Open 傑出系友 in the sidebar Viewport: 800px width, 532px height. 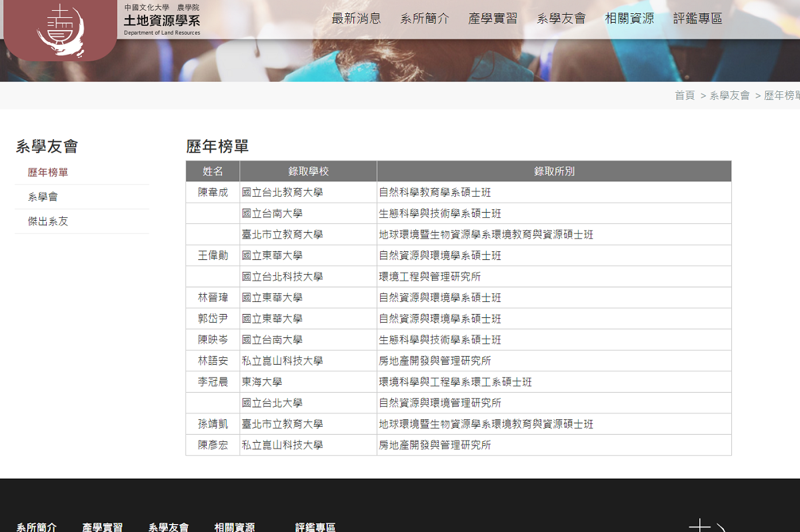(x=48, y=221)
